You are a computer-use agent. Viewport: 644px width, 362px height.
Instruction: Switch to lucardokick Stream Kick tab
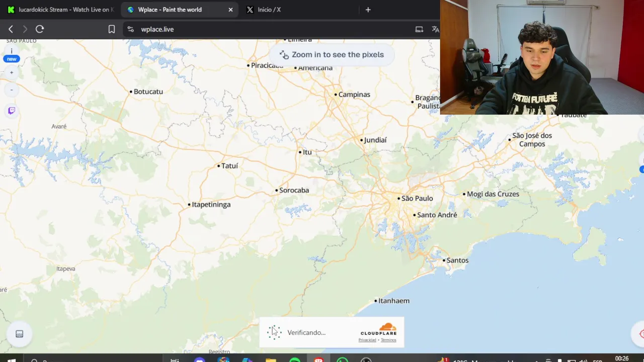coord(60,10)
